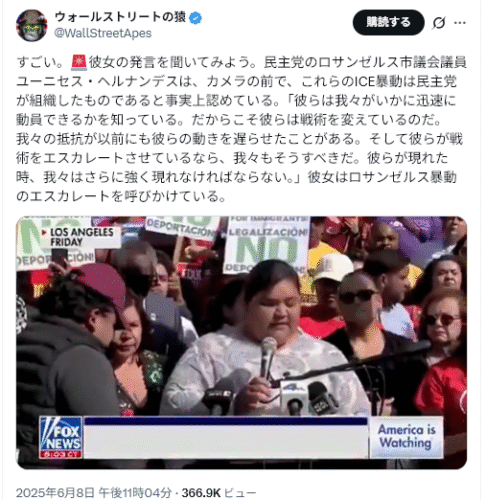
Task: Click the blue verified badge
Action: point(195,18)
